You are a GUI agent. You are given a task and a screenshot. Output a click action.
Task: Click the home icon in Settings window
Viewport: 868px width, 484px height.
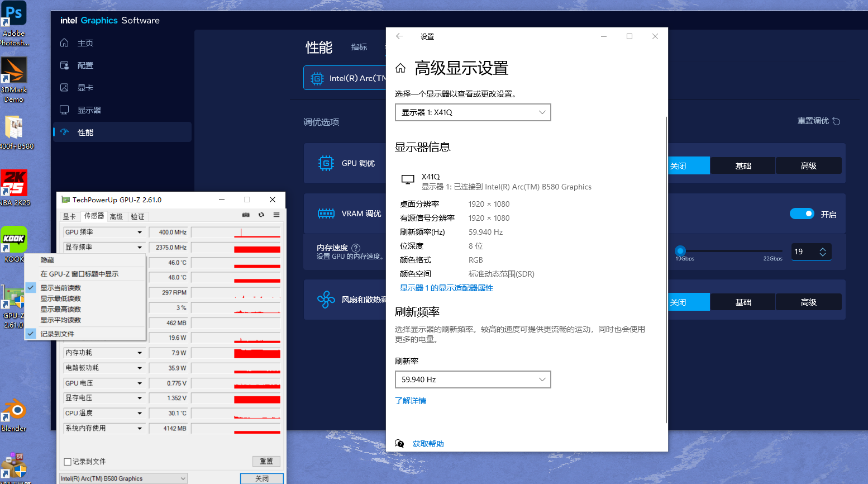[x=400, y=68]
